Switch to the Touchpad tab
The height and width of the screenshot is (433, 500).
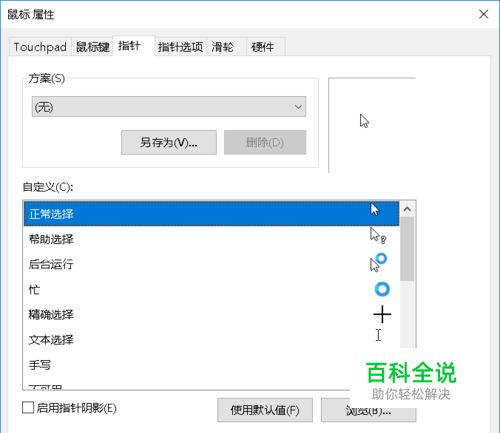pyautogui.click(x=40, y=47)
